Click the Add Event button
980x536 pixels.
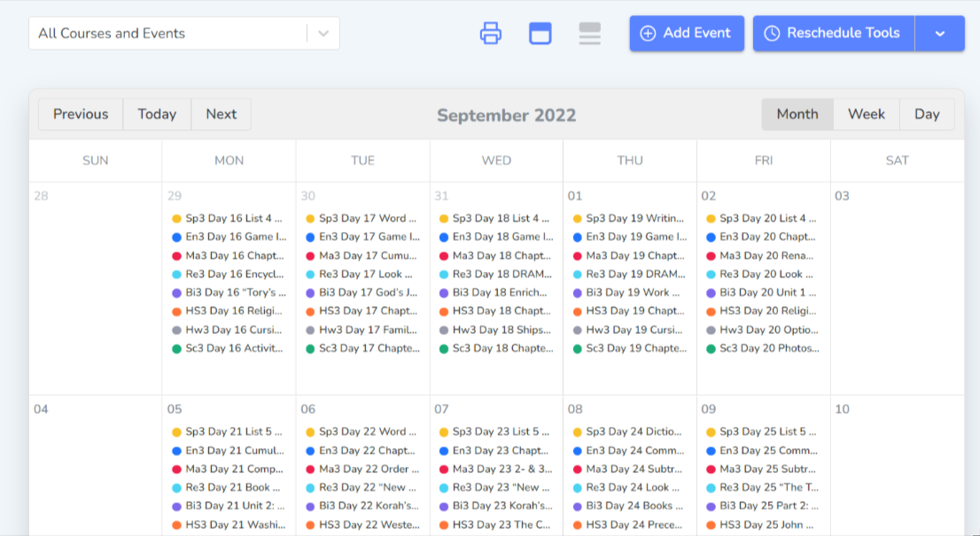click(686, 33)
